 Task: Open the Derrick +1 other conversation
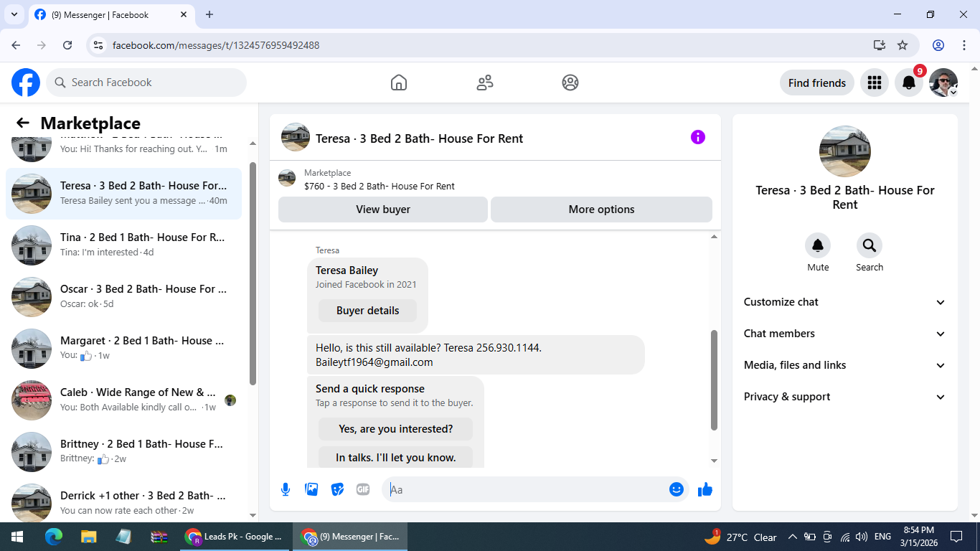coord(123,500)
